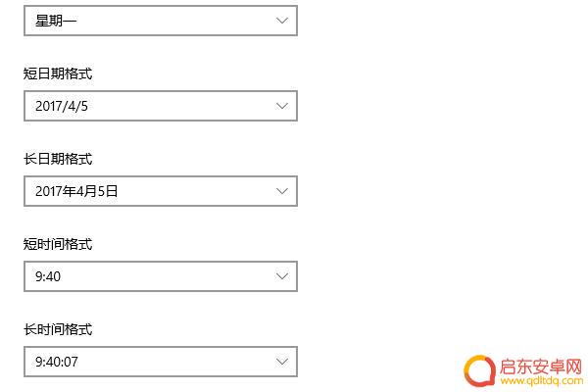The width and height of the screenshot is (588, 392).
Task: Click the 9:40:07 value text
Action: pyautogui.click(x=57, y=362)
